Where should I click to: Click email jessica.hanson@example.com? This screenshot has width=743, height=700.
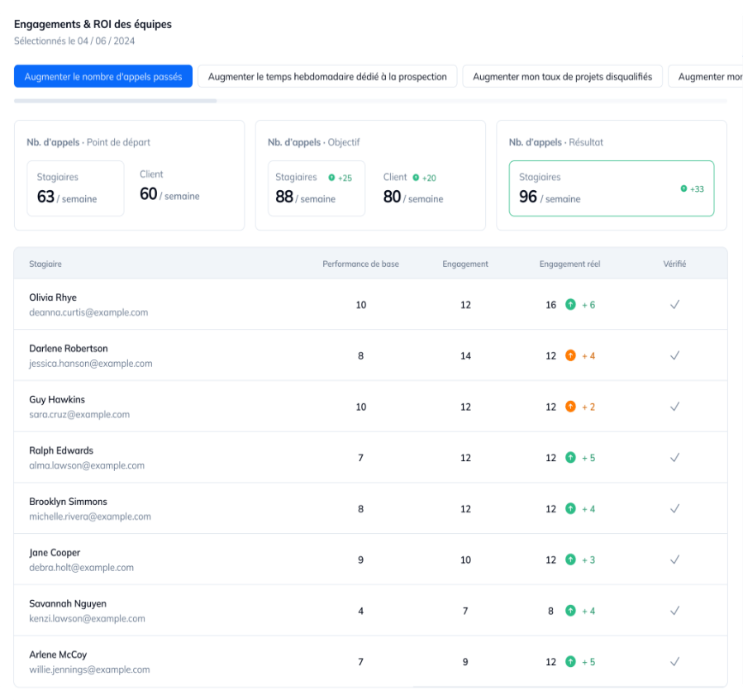click(91, 364)
